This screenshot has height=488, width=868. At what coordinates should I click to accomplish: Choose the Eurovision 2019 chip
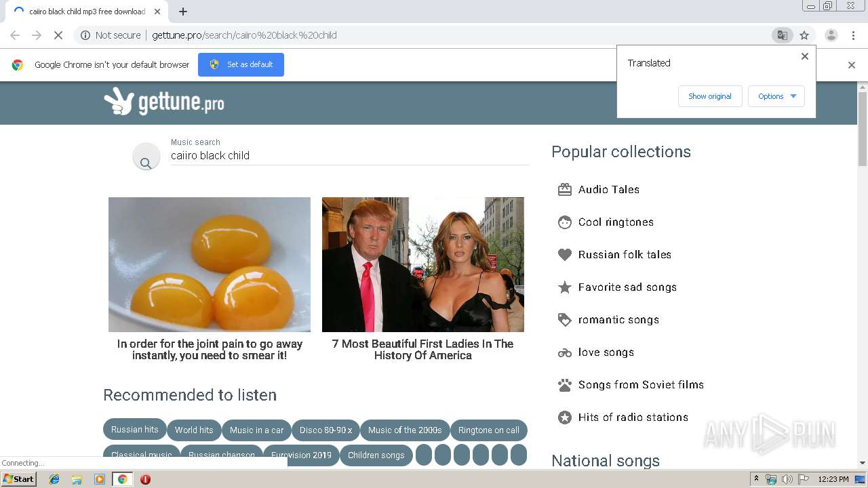pyautogui.click(x=301, y=455)
